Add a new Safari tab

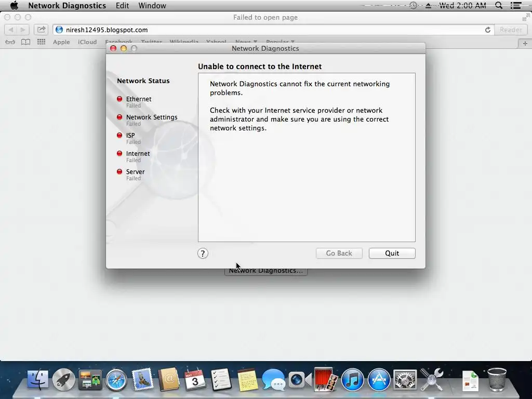(x=525, y=44)
